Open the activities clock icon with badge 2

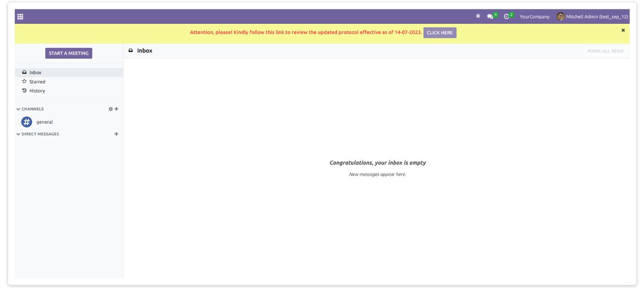point(508,16)
